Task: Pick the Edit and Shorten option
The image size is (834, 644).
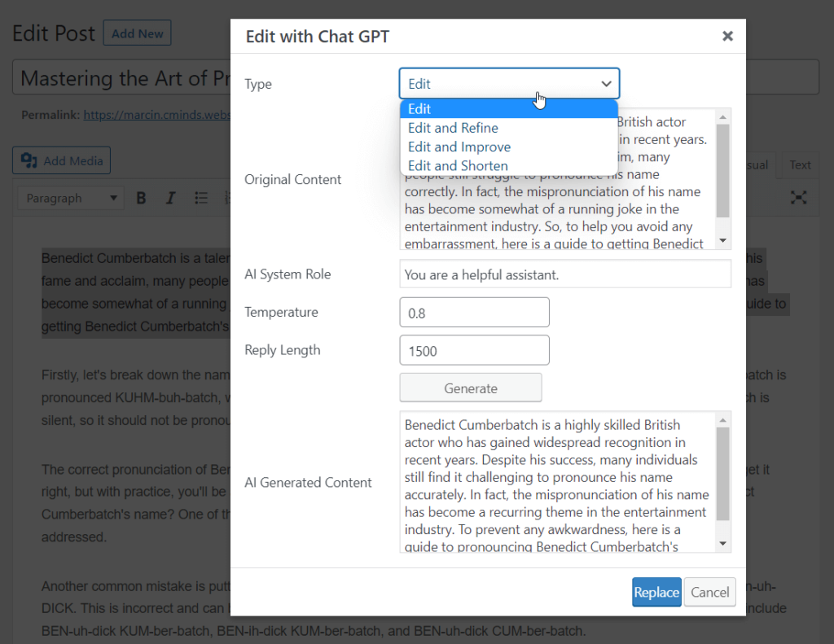Action: [x=458, y=166]
